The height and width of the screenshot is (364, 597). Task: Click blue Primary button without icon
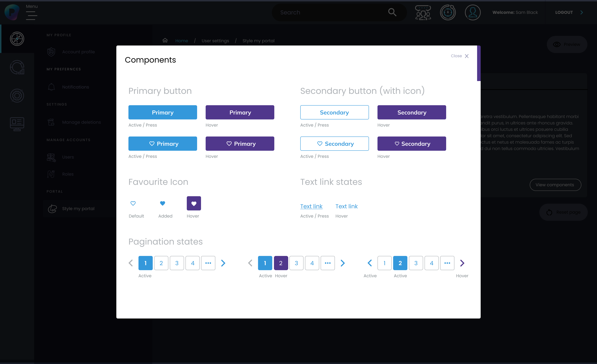click(x=163, y=112)
